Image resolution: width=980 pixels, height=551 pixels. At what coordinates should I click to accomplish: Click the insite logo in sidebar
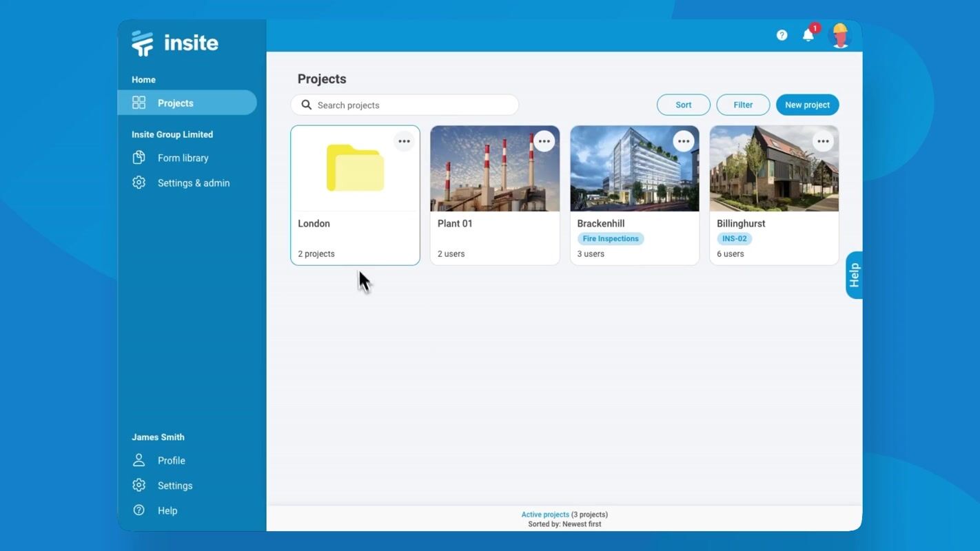(175, 43)
